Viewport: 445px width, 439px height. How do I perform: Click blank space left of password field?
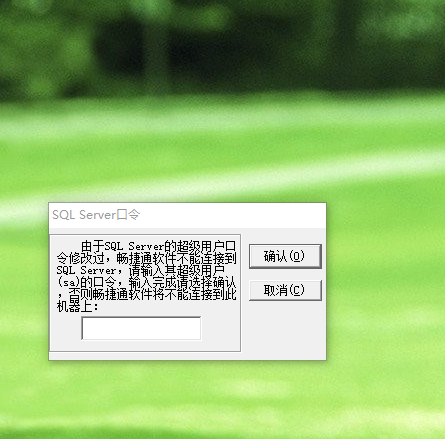coord(66,328)
